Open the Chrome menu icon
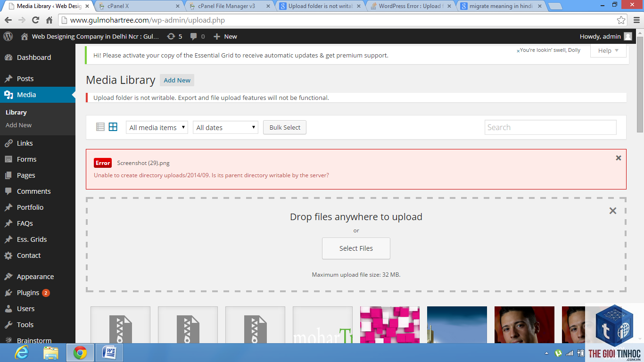The image size is (644, 362). click(x=636, y=20)
